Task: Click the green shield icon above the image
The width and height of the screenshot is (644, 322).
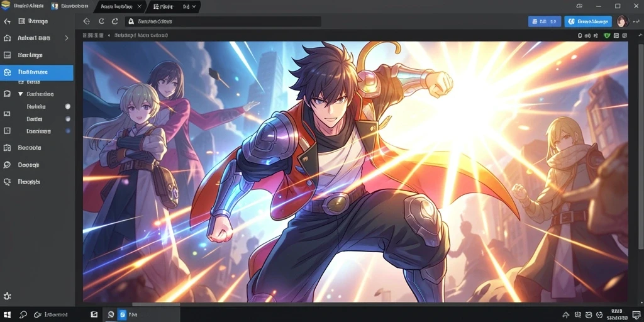Action: pos(608,36)
